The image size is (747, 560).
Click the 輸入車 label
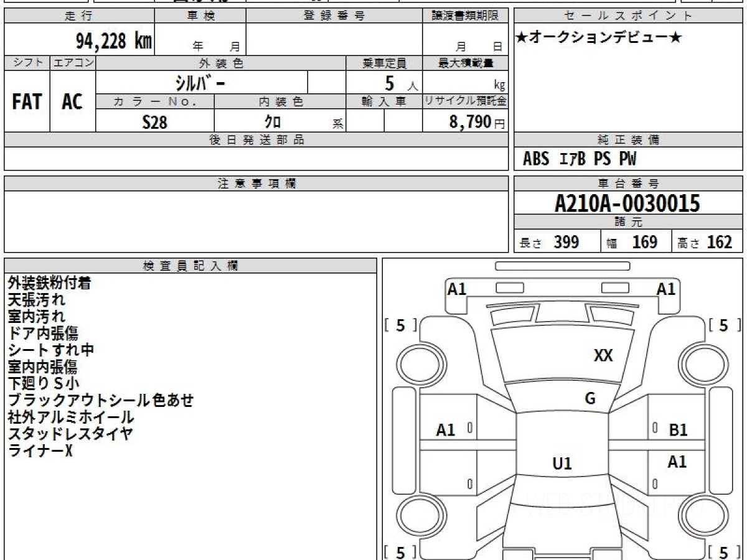tap(384, 101)
